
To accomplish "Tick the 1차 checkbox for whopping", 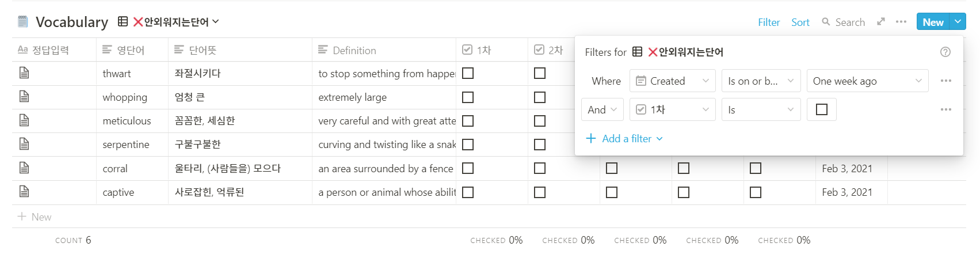I will (468, 97).
